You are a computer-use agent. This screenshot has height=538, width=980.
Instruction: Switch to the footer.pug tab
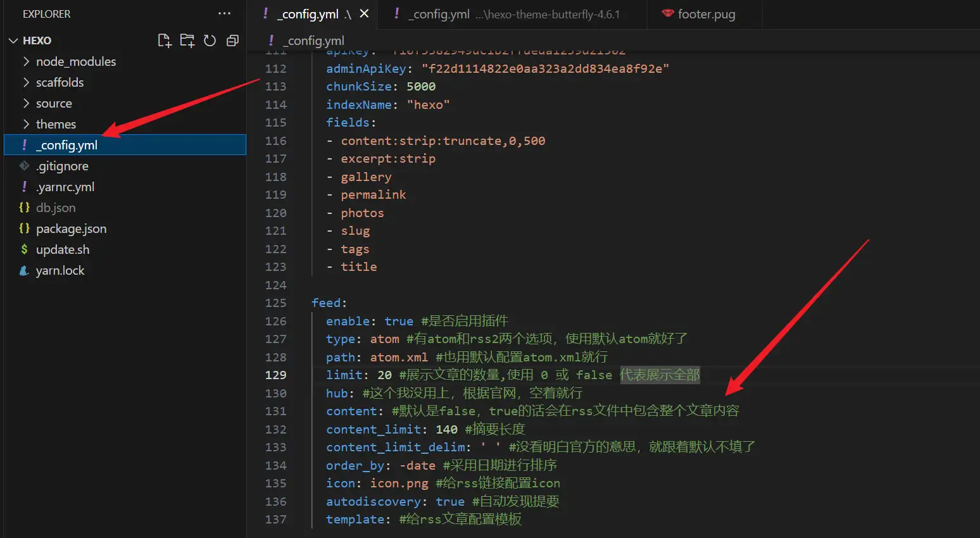pyautogui.click(x=705, y=14)
